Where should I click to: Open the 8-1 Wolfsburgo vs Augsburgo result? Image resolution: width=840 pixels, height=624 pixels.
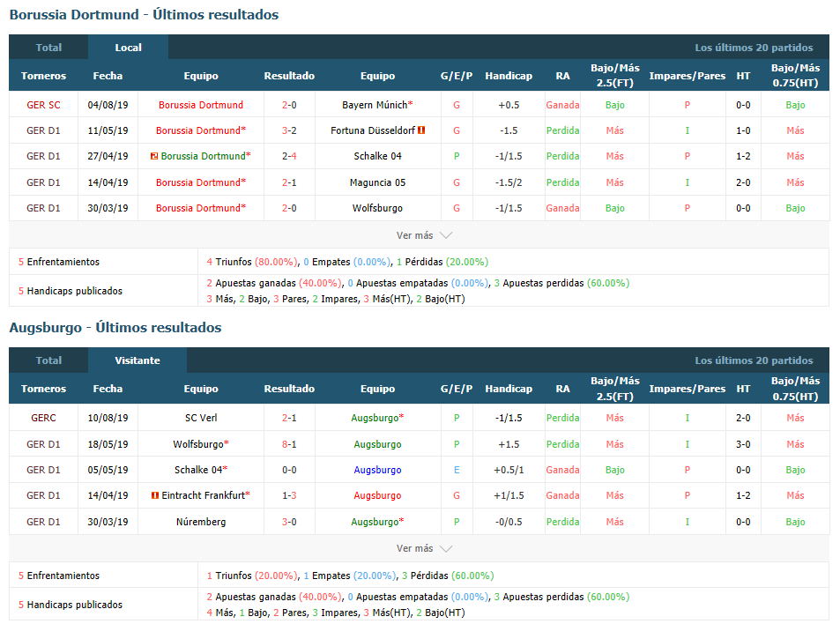point(289,444)
